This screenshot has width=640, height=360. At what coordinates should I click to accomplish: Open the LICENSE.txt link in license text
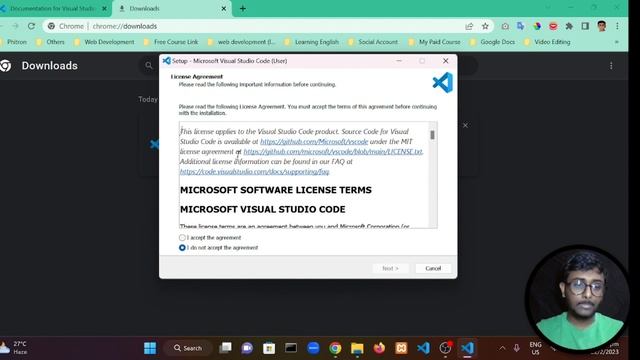(x=333, y=151)
